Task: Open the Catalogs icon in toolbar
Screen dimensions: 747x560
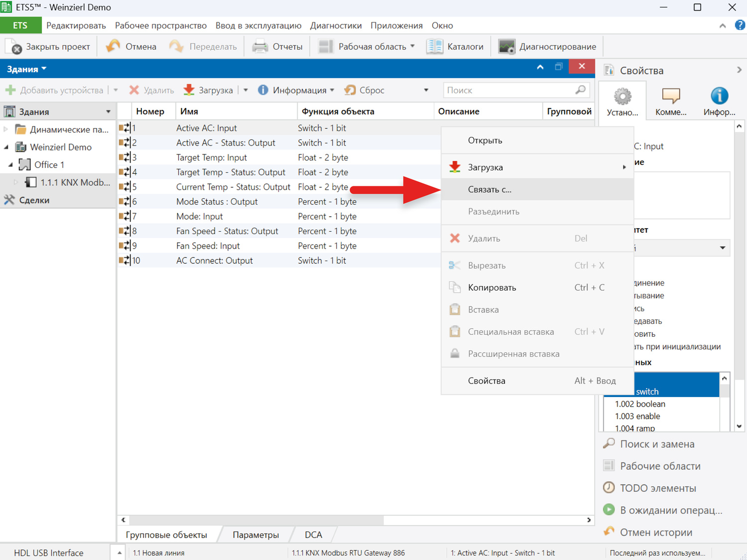Action: coord(434,46)
